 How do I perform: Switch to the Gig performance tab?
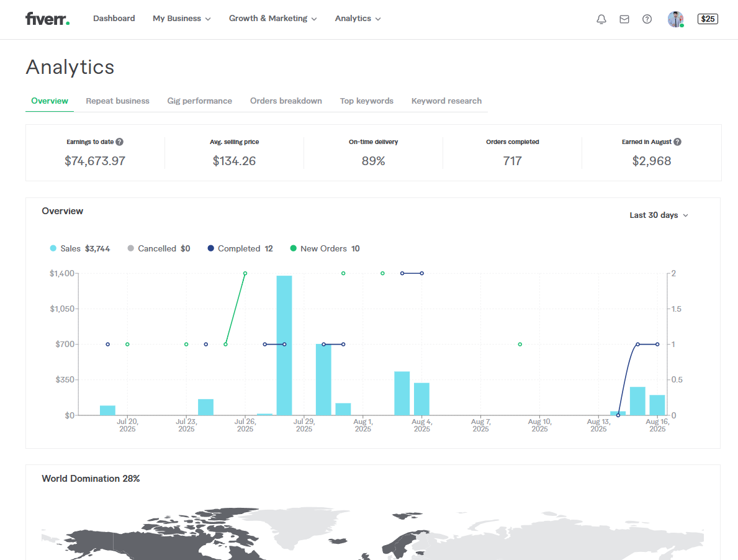point(200,101)
